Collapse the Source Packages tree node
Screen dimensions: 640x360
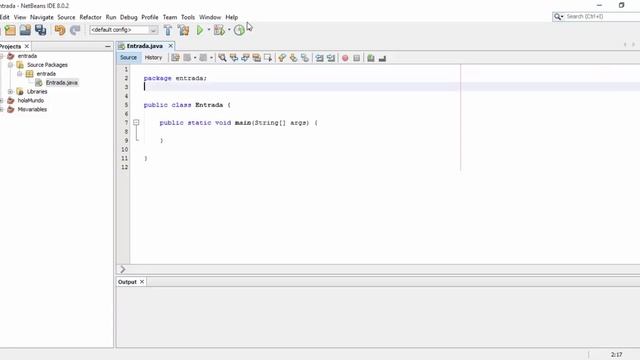click(x=10, y=65)
